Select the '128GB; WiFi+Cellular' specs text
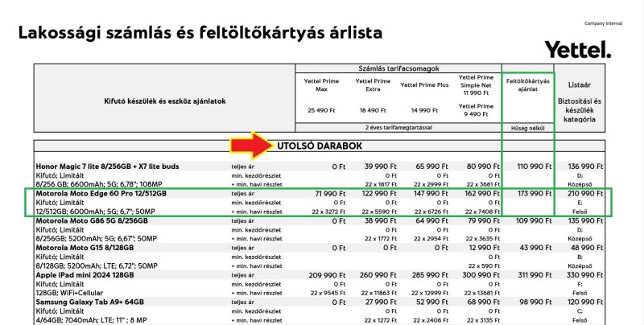The image size is (644, 325). (x=69, y=293)
